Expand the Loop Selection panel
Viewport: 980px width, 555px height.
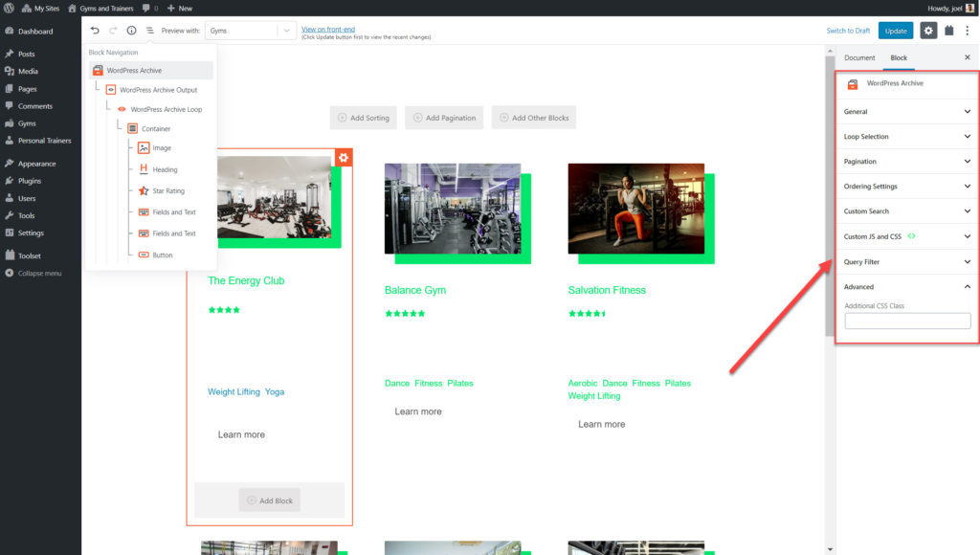(906, 137)
